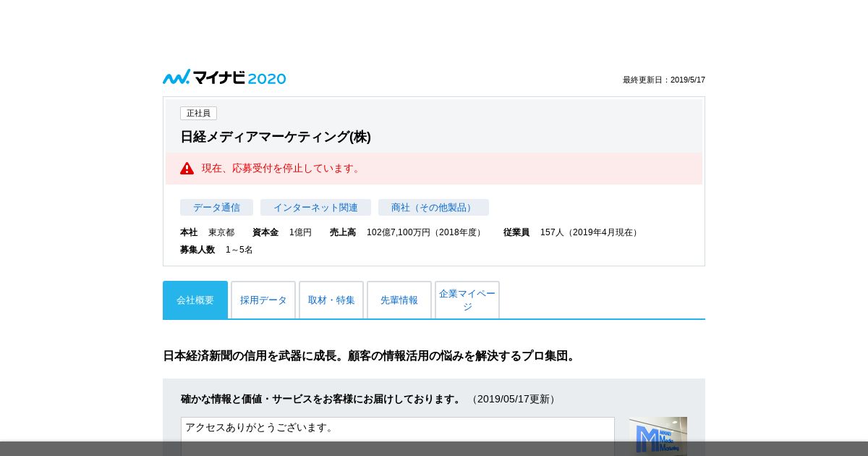
Task: Click the 本社 東京都 entry
Action: pyautogui.click(x=207, y=232)
